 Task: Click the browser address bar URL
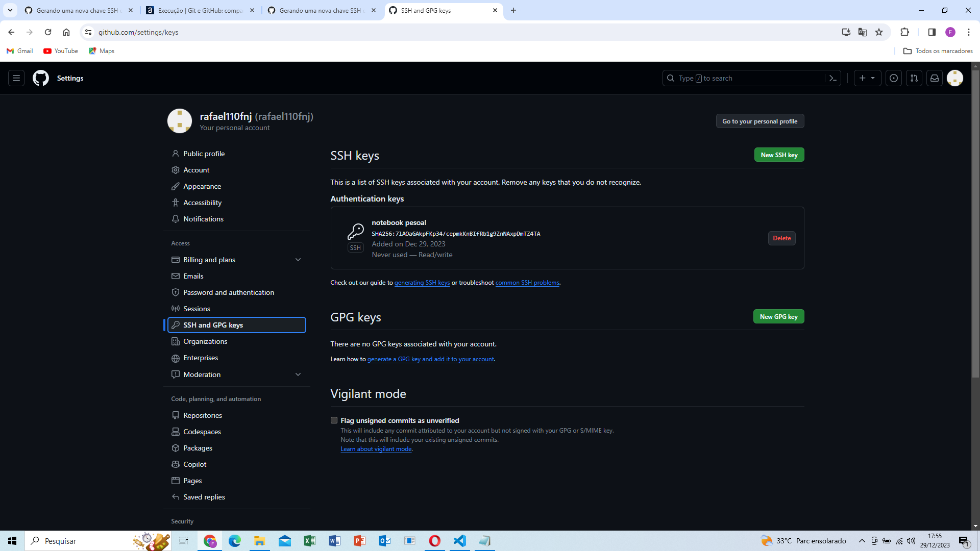(x=138, y=32)
